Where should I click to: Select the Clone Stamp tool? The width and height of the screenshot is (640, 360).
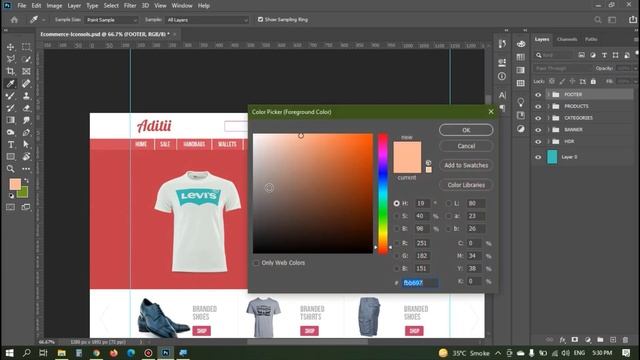point(26,96)
